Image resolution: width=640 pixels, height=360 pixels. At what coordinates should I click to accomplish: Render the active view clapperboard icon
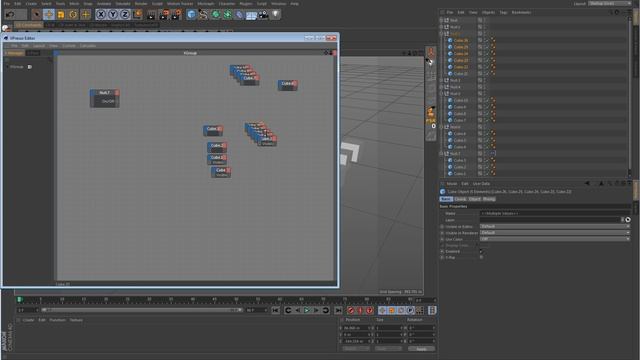pos(151,15)
